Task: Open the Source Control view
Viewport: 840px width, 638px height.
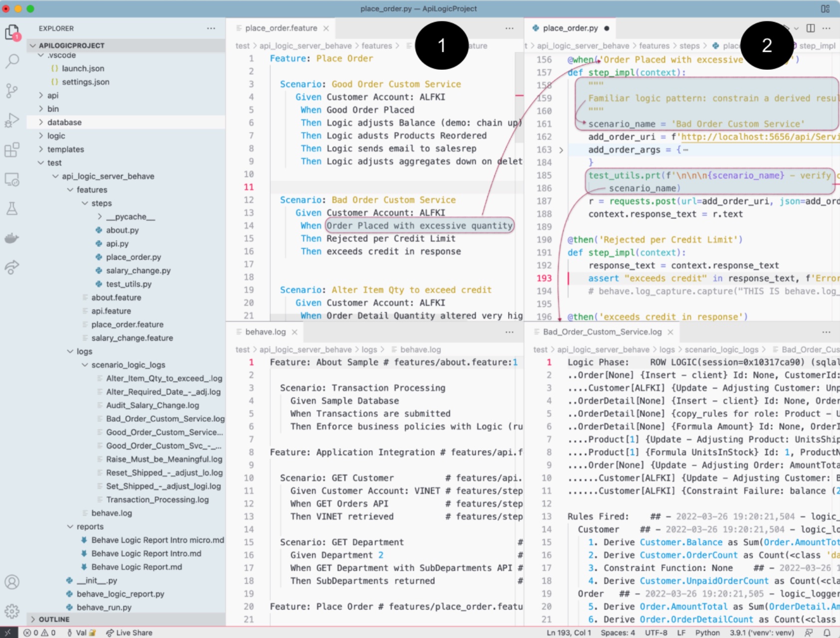Action: pos(12,91)
